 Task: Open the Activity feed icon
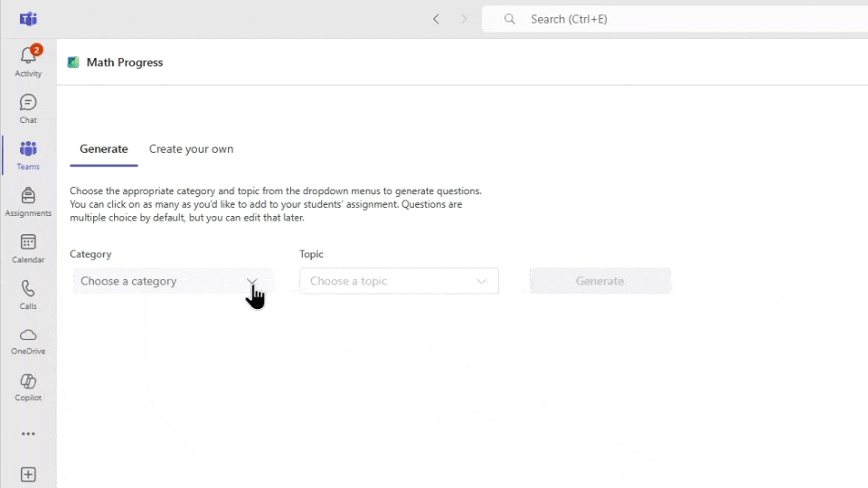pyautogui.click(x=28, y=58)
